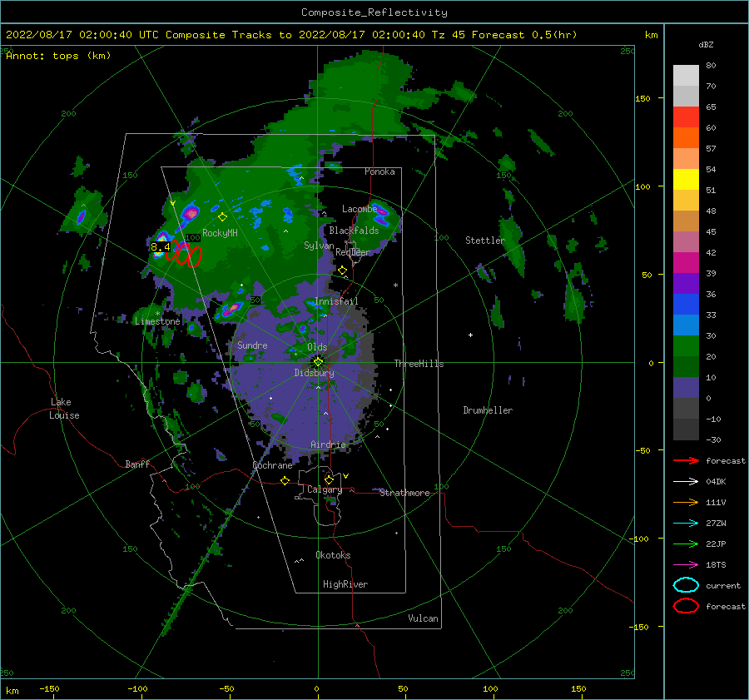The height and width of the screenshot is (700, 749).
Task: Click the Lacombe city label
Action: click(360, 209)
